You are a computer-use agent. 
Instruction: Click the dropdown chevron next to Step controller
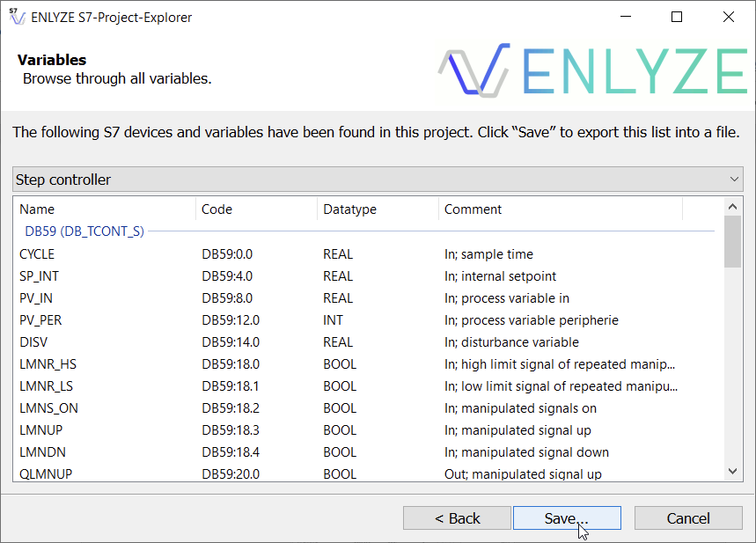[734, 179]
